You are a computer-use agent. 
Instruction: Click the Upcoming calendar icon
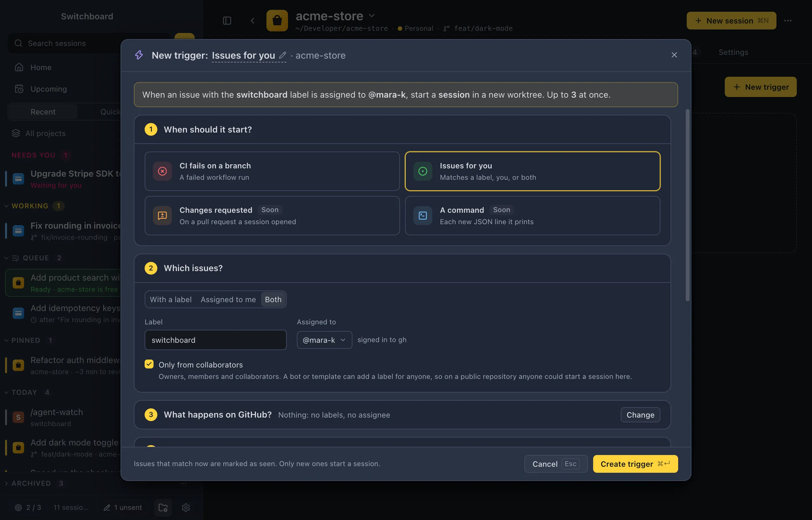pyautogui.click(x=19, y=89)
